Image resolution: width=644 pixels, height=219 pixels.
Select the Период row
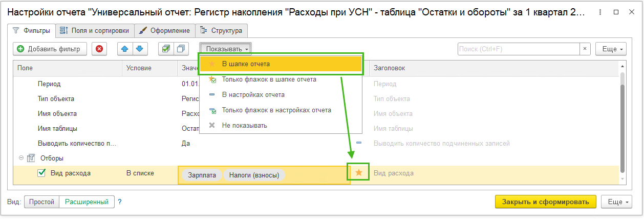point(49,84)
